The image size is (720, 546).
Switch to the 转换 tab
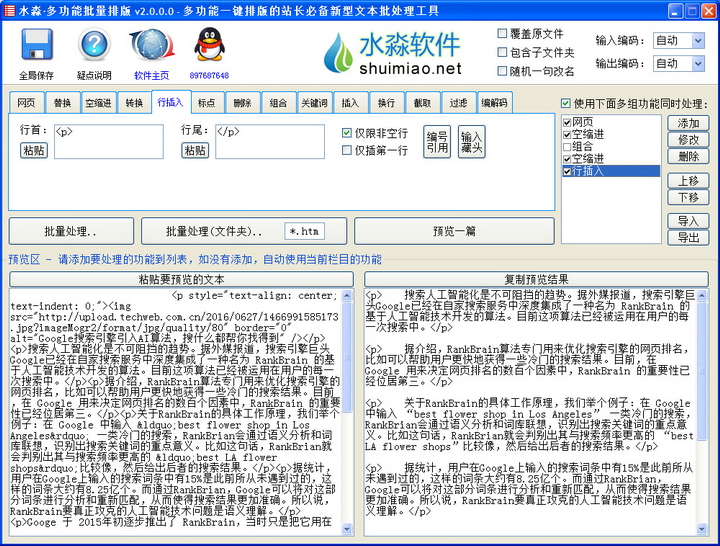(134, 102)
